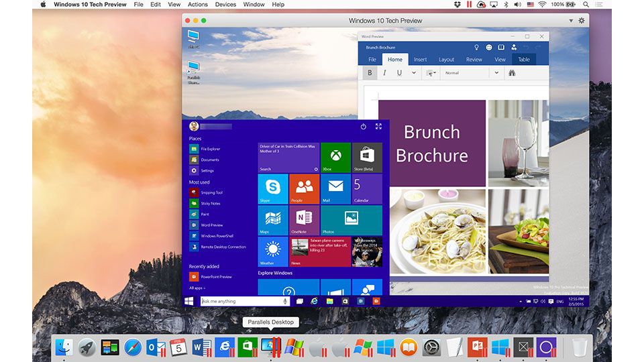The width and height of the screenshot is (644, 362).
Task: Click the Find binoculars icon in Word
Action: [x=512, y=72]
